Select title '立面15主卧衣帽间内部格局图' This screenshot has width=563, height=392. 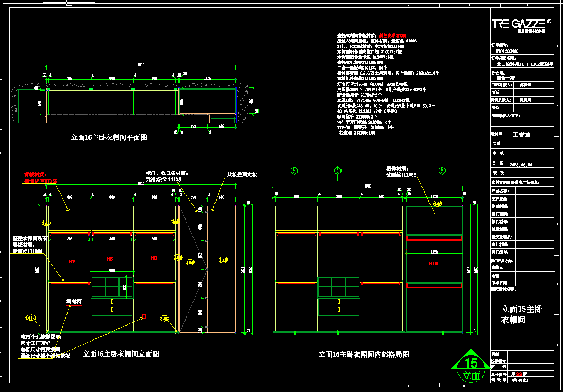[x=364, y=354]
